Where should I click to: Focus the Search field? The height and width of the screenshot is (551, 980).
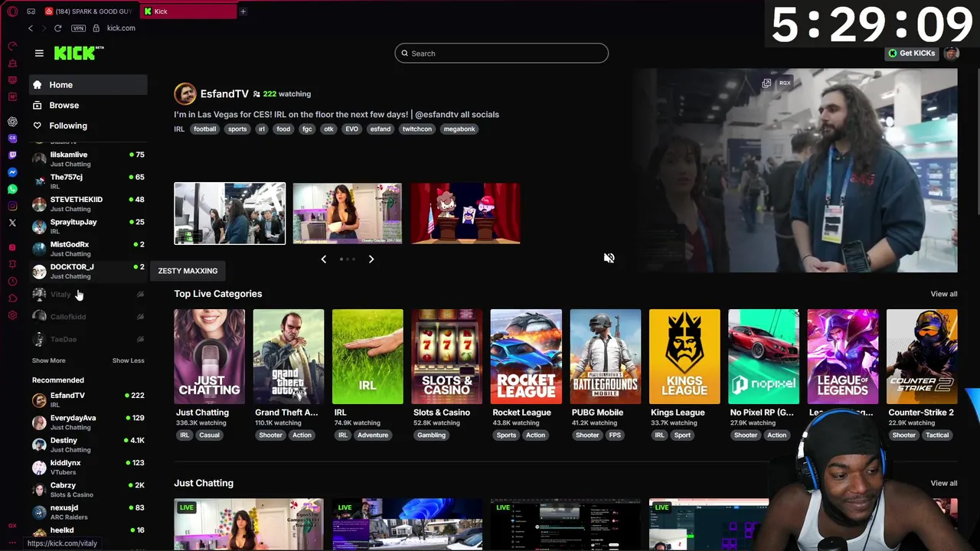pos(501,54)
